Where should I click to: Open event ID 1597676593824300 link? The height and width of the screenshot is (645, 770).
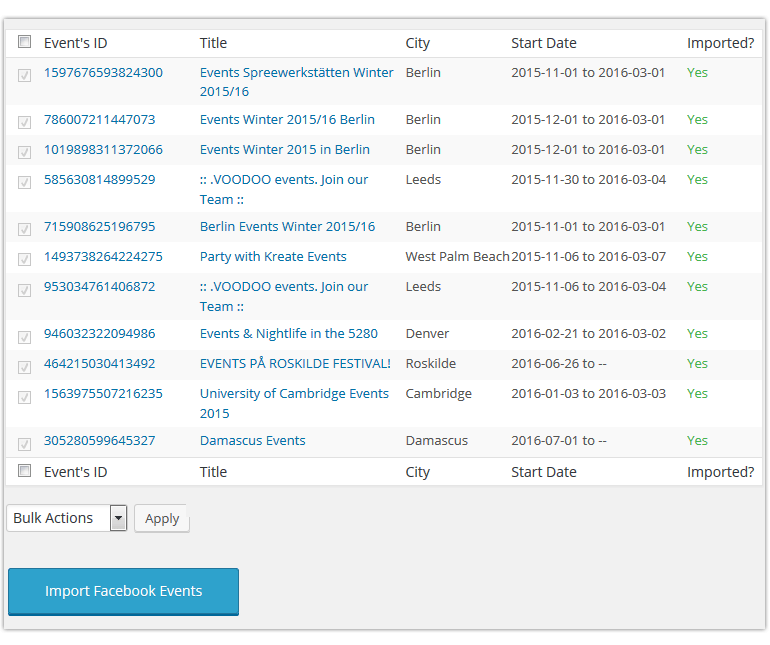pyautogui.click(x=103, y=73)
